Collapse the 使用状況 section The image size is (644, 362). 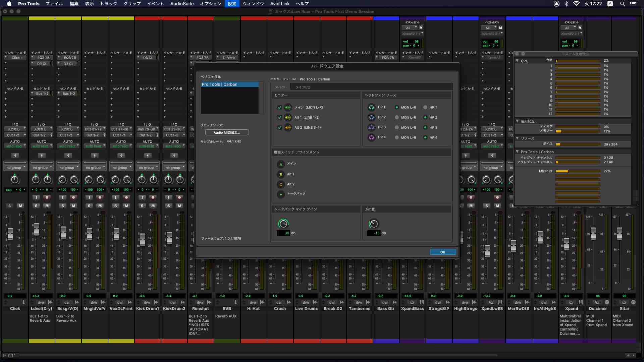517,121
